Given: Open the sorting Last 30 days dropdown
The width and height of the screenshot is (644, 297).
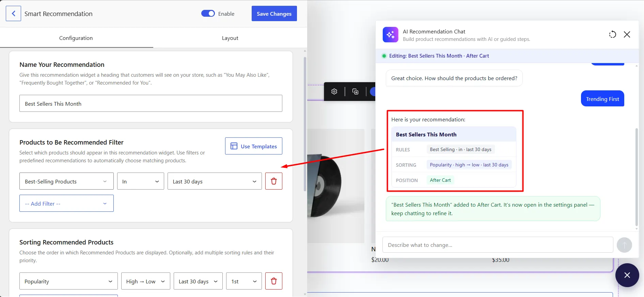Looking at the screenshot, I should pyautogui.click(x=198, y=281).
